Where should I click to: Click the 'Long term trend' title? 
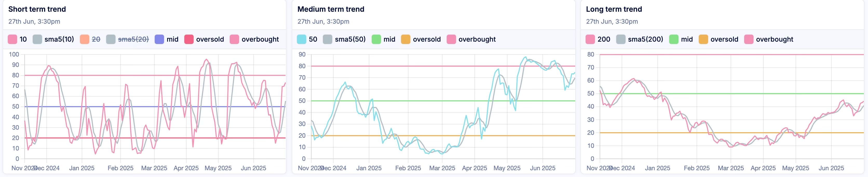point(614,9)
